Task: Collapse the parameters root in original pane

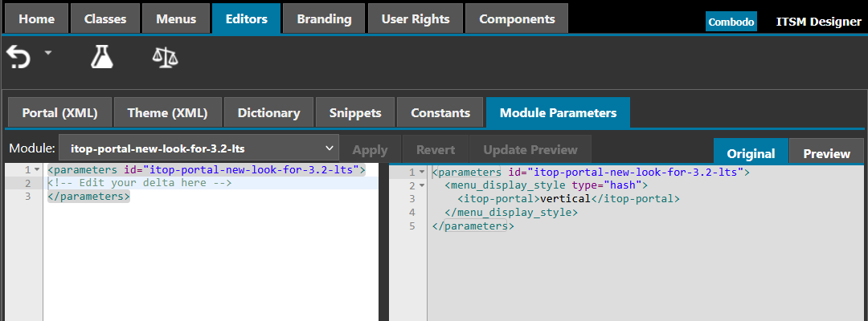Action: (x=422, y=172)
